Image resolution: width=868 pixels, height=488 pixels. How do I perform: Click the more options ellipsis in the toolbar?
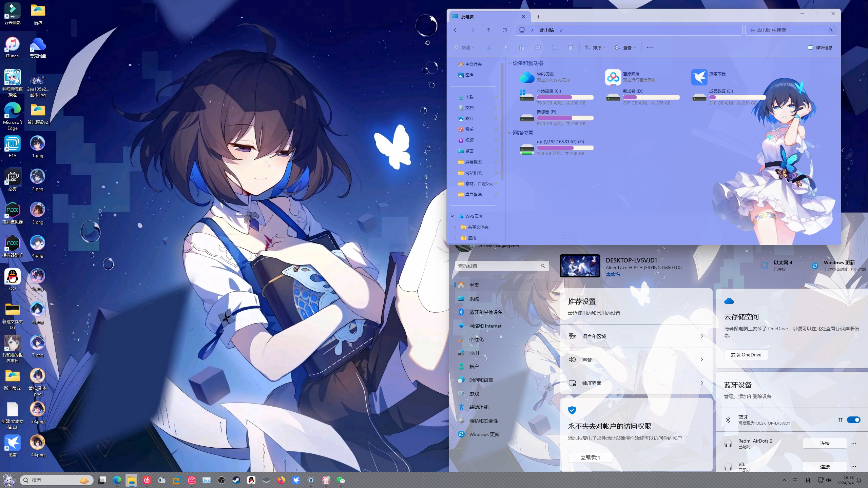pyautogui.click(x=650, y=48)
